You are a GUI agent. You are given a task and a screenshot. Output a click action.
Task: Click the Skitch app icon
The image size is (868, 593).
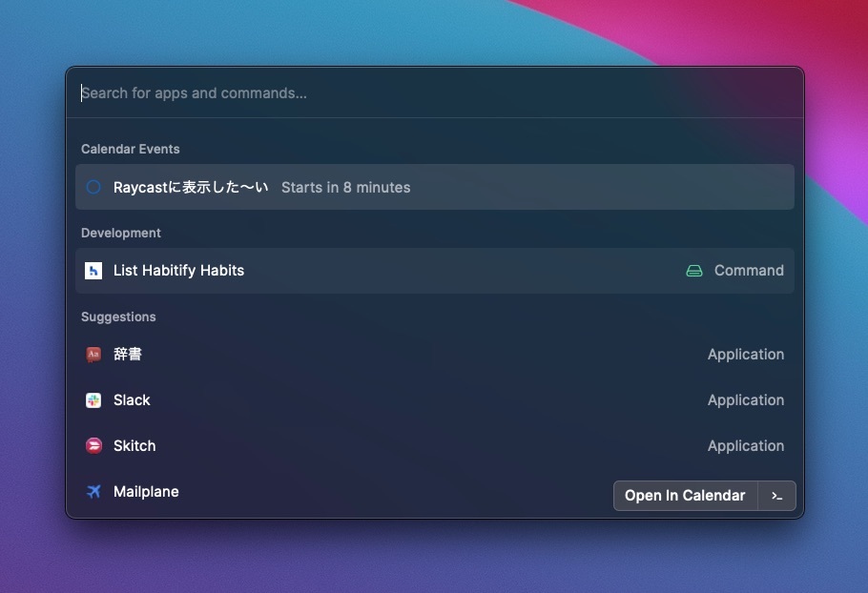click(x=93, y=446)
